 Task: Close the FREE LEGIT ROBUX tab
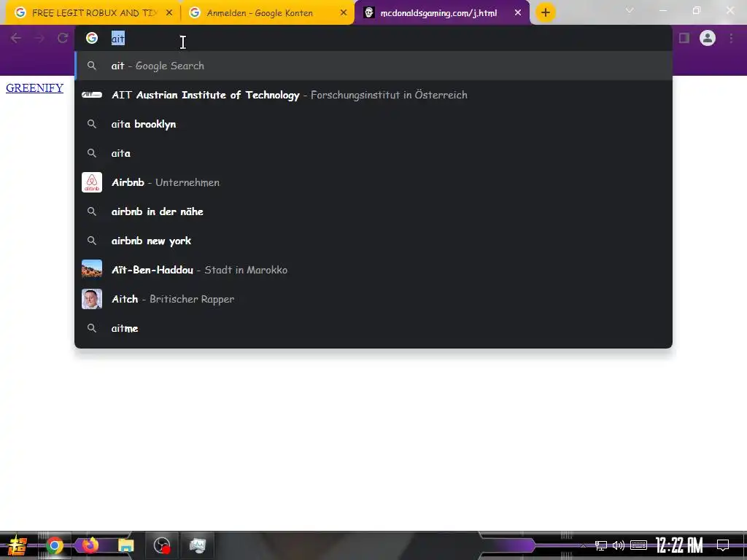(169, 13)
